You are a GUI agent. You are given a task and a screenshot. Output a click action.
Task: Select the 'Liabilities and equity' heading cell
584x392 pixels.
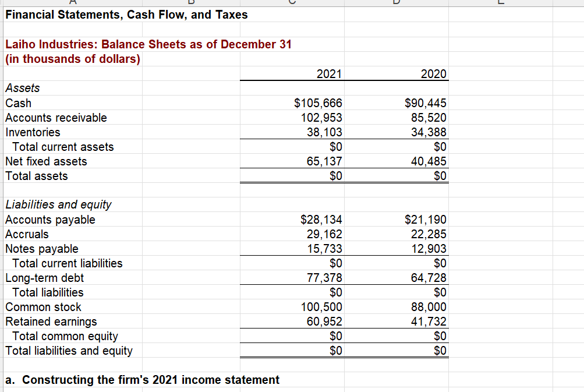click(x=58, y=204)
